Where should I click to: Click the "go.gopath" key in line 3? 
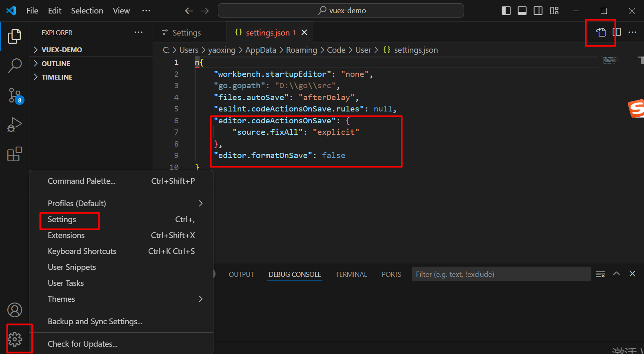coord(239,85)
